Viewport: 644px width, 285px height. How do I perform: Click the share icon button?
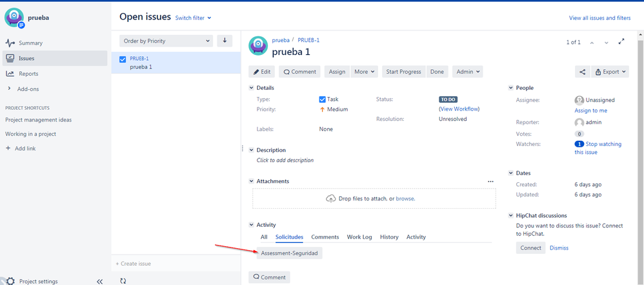coord(583,72)
